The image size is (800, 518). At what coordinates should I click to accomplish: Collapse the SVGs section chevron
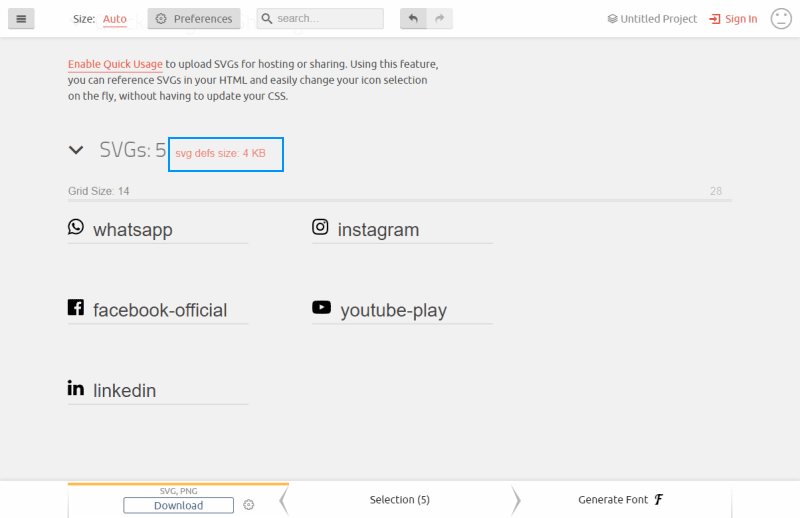tap(76, 150)
